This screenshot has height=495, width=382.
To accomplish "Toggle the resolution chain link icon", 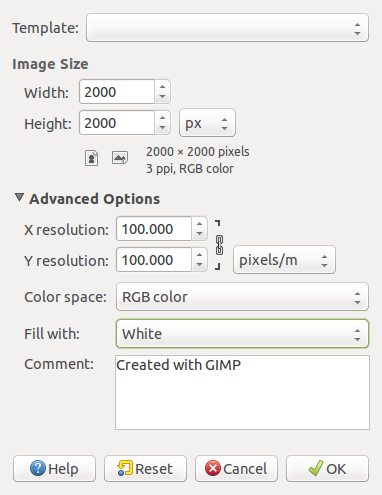I will click(219, 245).
